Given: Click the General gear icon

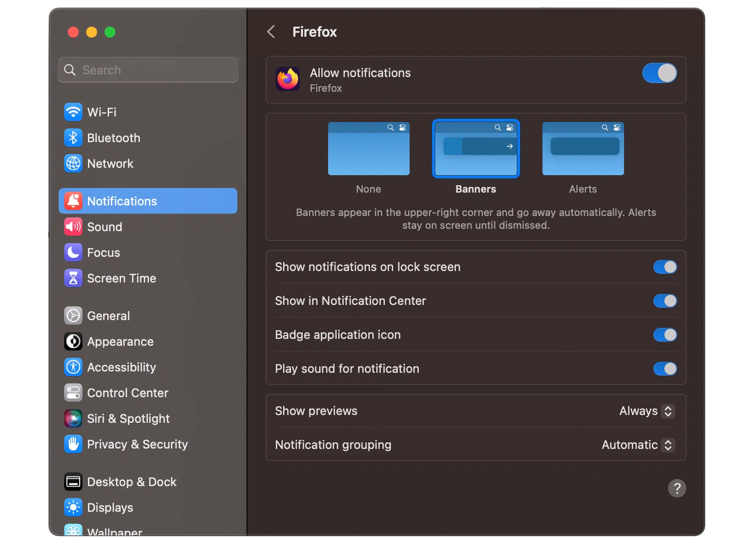Looking at the screenshot, I should [73, 316].
